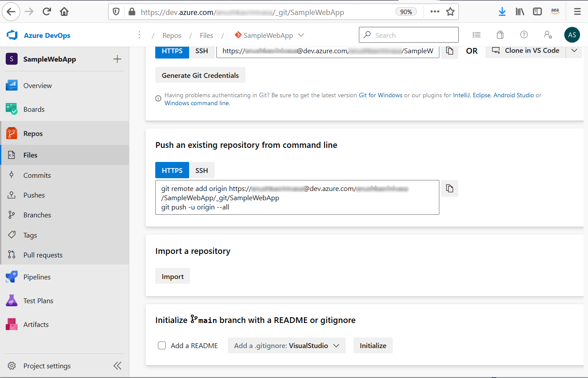The width and height of the screenshot is (588, 378).
Task: Copy the clone URL to clipboard
Action: click(449, 51)
